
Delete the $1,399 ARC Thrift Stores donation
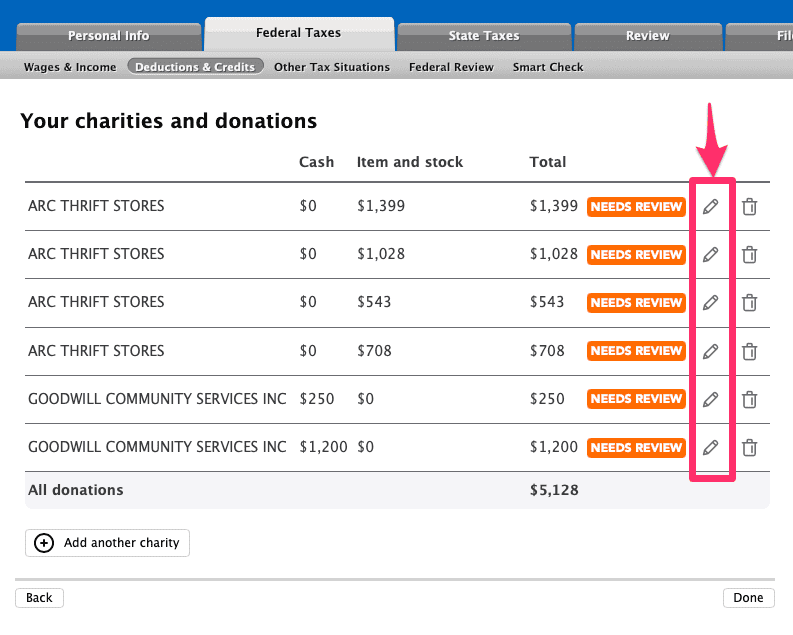(749, 207)
